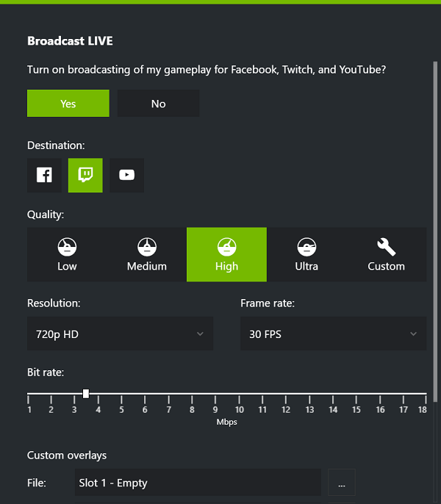Turn broadcasting off with No
This screenshot has width=441, height=504.
159,103
